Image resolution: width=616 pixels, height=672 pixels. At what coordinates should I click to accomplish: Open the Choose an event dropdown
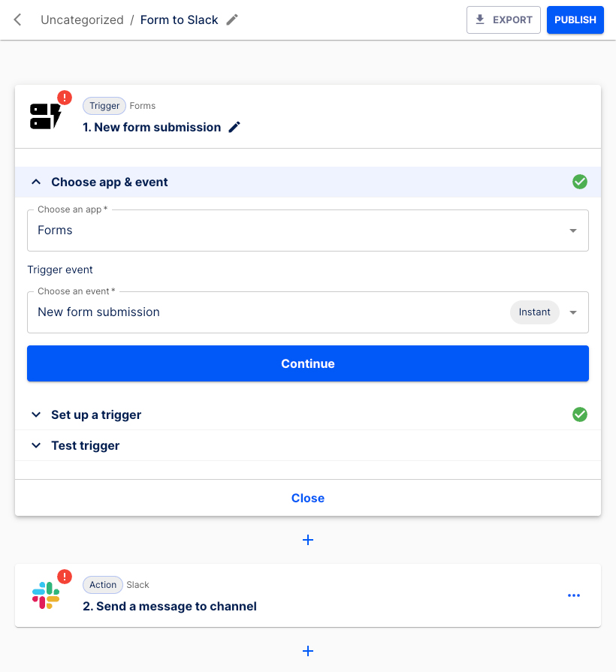[x=573, y=312]
